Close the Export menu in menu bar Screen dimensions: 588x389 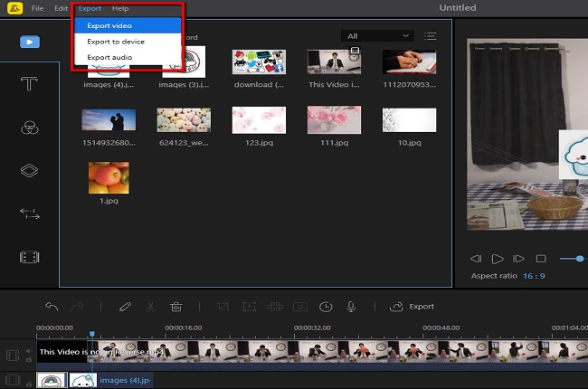click(x=90, y=8)
